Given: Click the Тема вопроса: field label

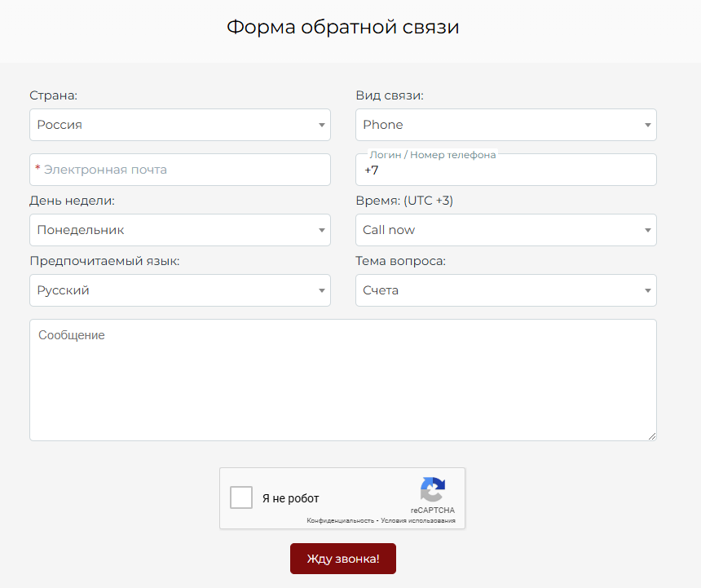Looking at the screenshot, I should (x=400, y=261).
